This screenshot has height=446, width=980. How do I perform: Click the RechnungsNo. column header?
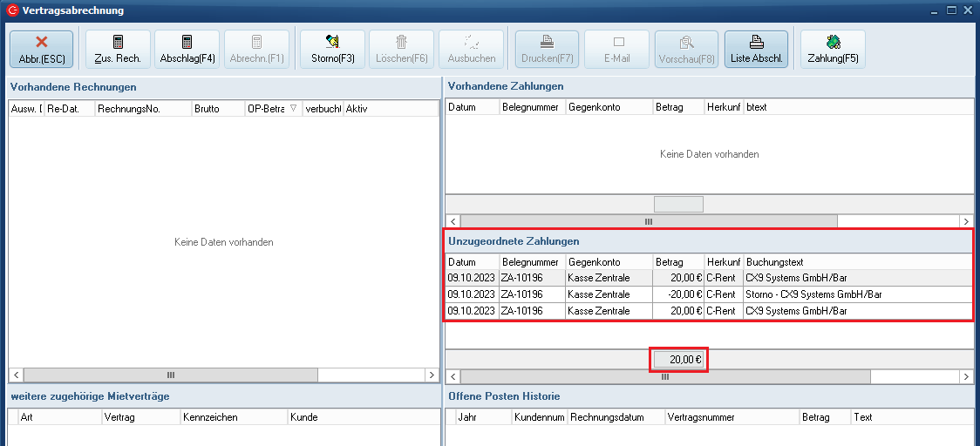click(x=142, y=109)
